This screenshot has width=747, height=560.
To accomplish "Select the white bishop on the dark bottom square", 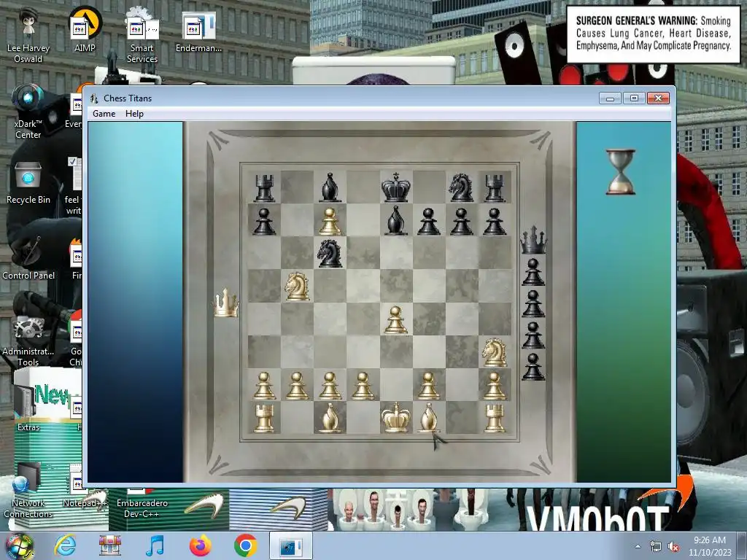I will pos(330,418).
